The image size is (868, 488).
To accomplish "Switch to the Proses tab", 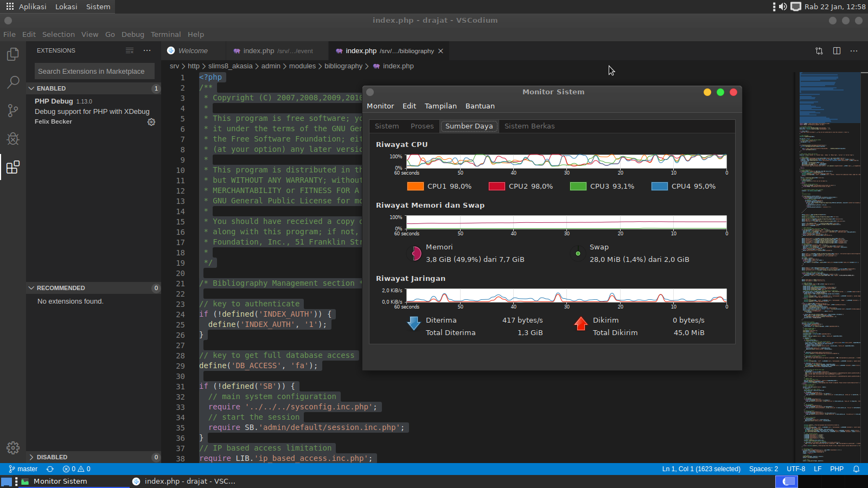I will point(422,126).
